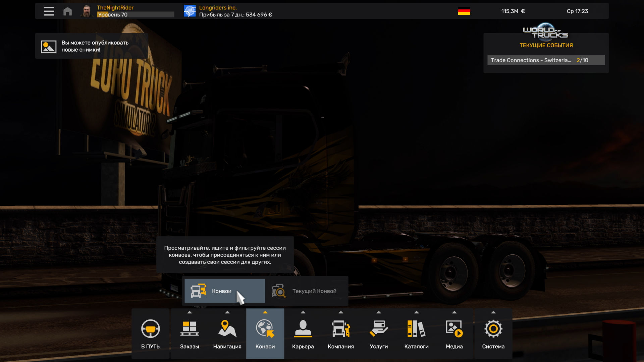Expand the arrow above Заказы
The width and height of the screenshot is (644, 362).
tap(190, 312)
